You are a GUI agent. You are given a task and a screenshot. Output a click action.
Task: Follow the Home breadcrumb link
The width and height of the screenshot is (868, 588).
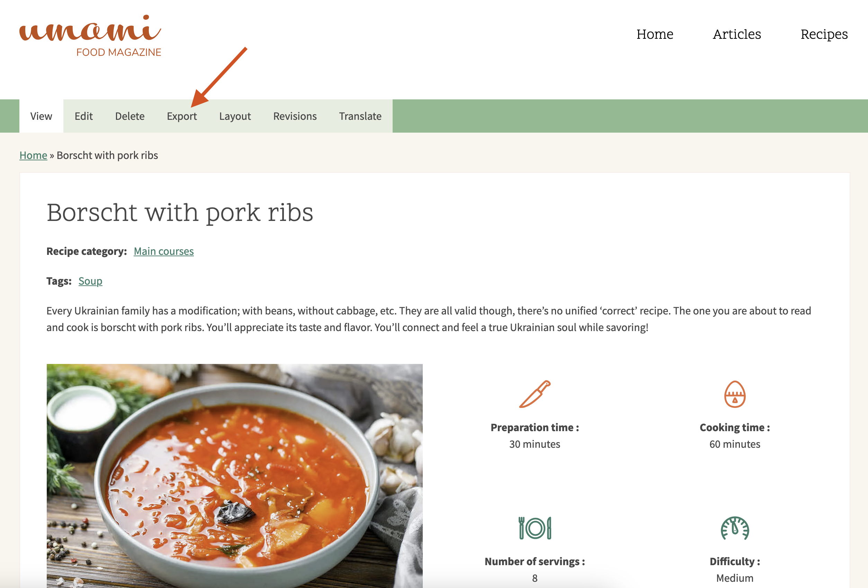(33, 155)
